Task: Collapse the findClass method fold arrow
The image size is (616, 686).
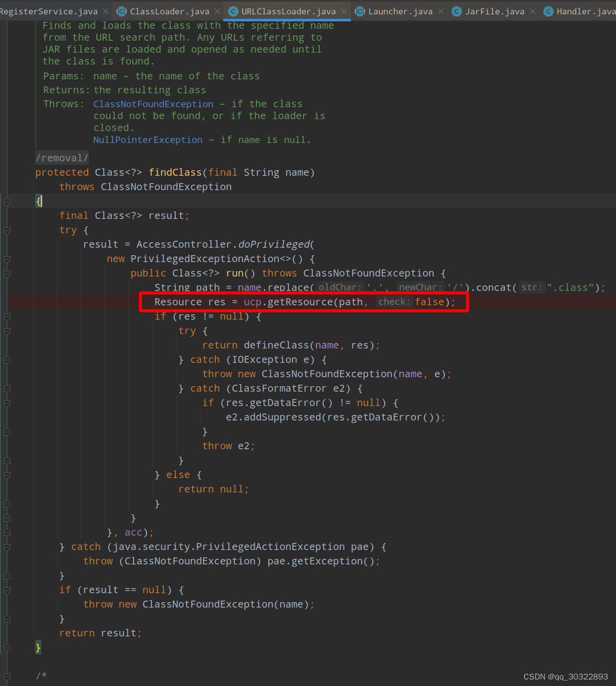Action: [7, 201]
